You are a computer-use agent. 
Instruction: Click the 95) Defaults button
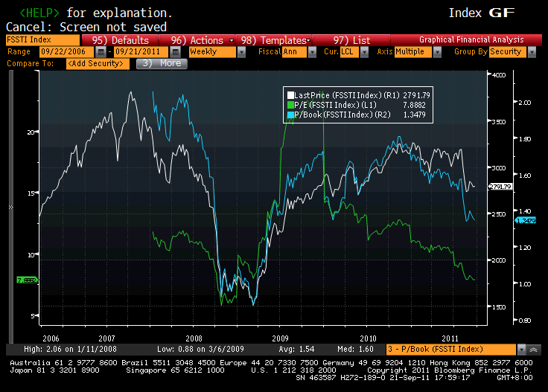click(x=120, y=40)
